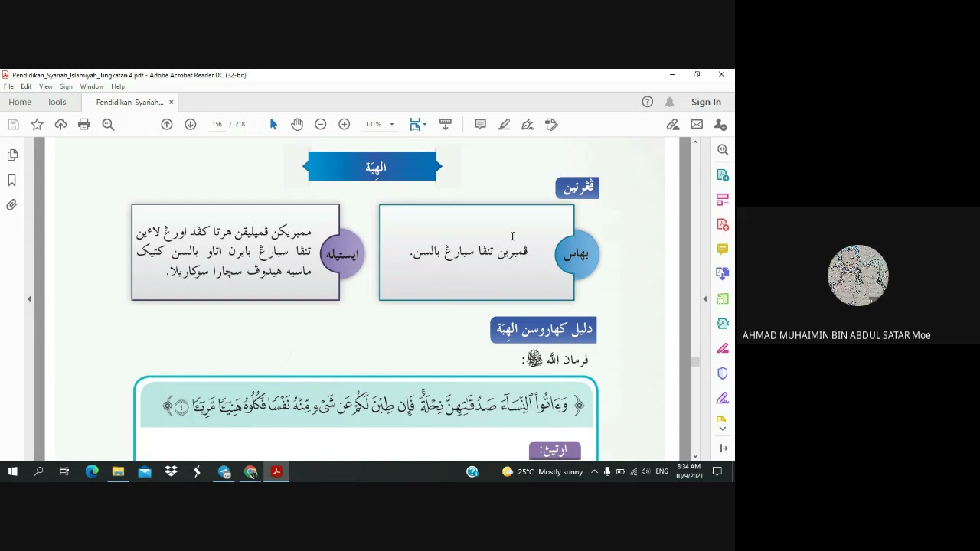The width and height of the screenshot is (980, 551).
Task: Click the scroll down arrow
Action: 695,455
